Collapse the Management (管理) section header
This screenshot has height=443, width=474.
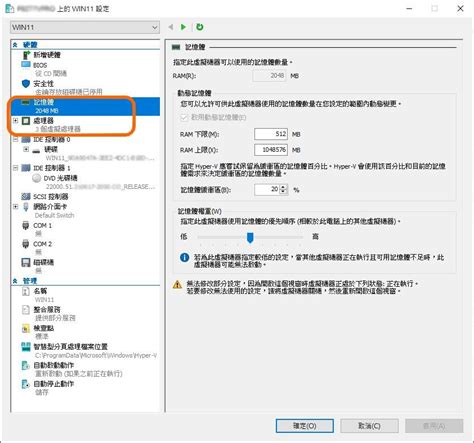15,281
